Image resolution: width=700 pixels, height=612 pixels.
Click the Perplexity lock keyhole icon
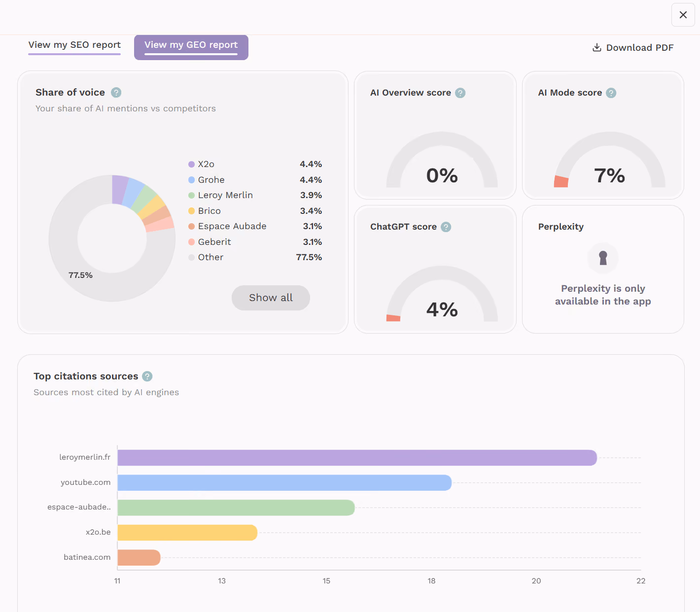coord(603,258)
